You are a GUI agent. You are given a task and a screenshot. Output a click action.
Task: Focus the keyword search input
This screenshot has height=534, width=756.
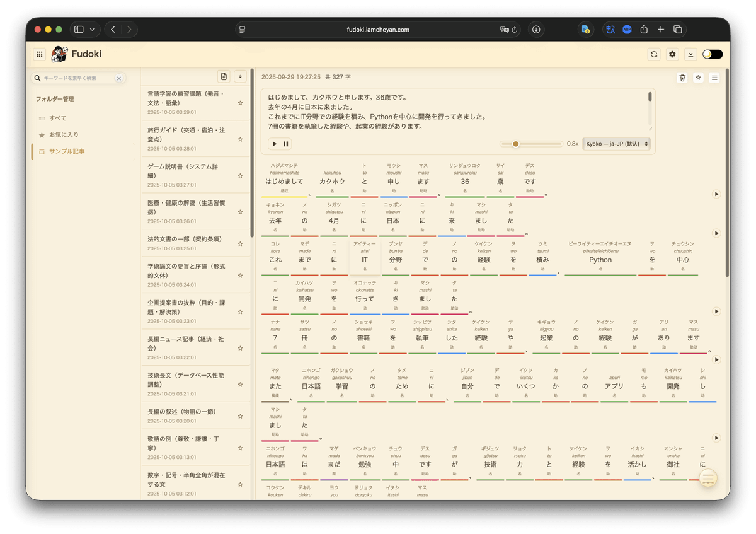[77, 78]
